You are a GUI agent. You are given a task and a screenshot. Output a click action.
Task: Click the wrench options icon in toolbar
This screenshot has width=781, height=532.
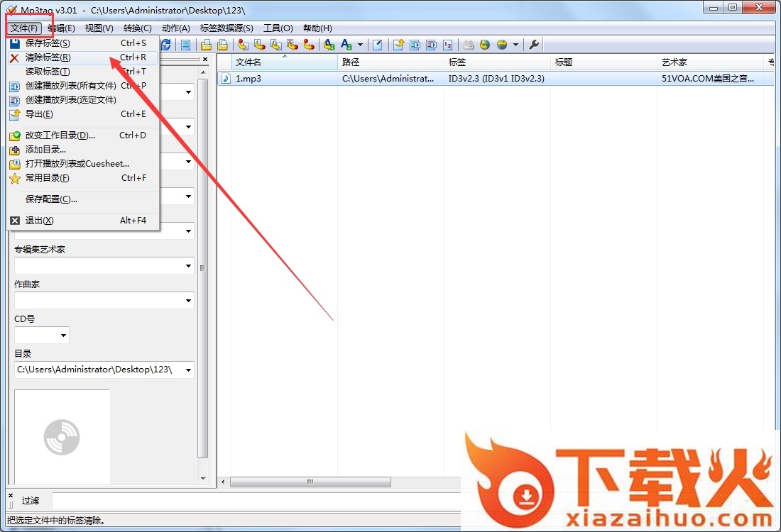pyautogui.click(x=535, y=45)
